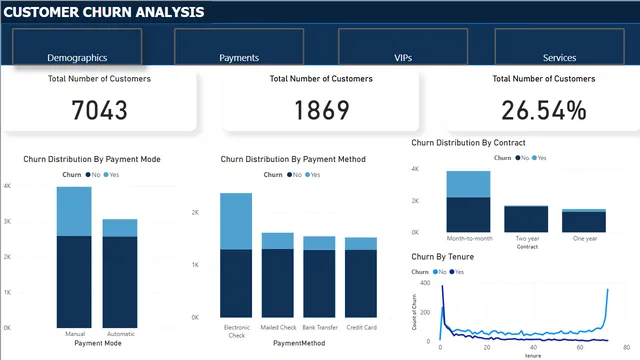Click the Electronic Check bar
The image size is (640, 360).
click(x=236, y=255)
